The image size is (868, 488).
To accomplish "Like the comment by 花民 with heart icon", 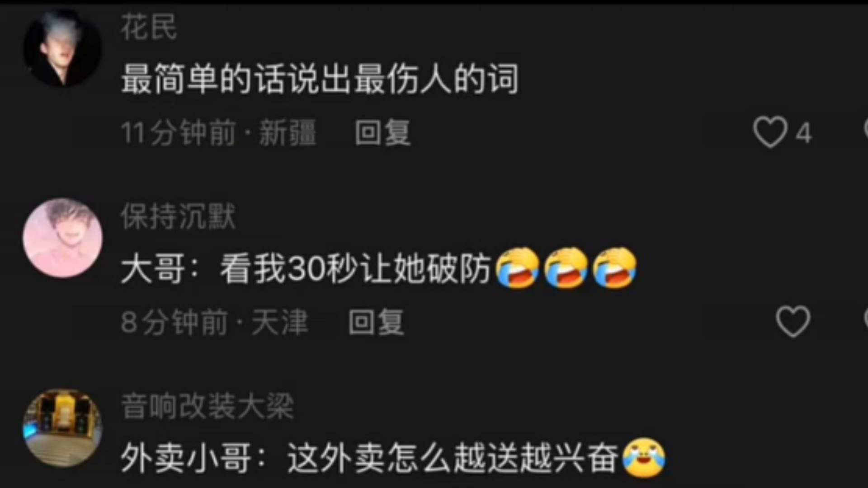I will (x=770, y=132).
